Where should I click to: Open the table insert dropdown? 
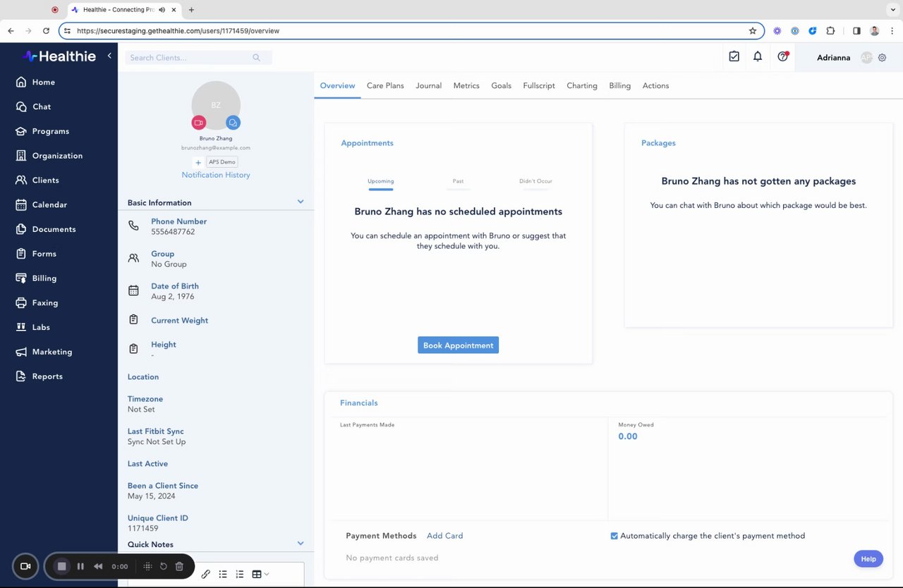coord(260,574)
